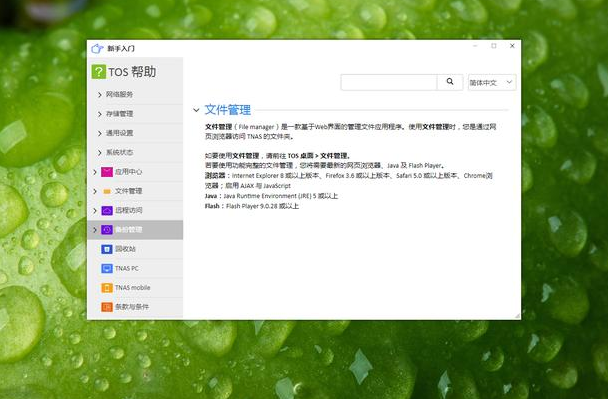608x399 pixels.
Task: Expand the 网络服务 section
Action: [x=100, y=95]
